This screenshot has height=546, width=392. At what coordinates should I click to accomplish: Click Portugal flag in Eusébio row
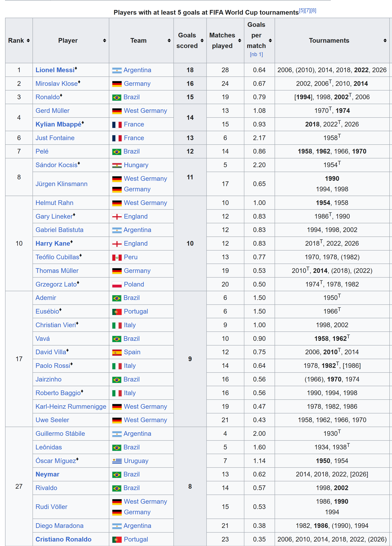coord(117,312)
